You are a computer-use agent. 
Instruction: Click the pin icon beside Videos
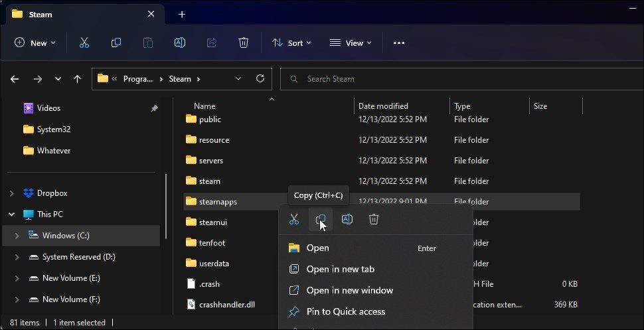(155, 108)
